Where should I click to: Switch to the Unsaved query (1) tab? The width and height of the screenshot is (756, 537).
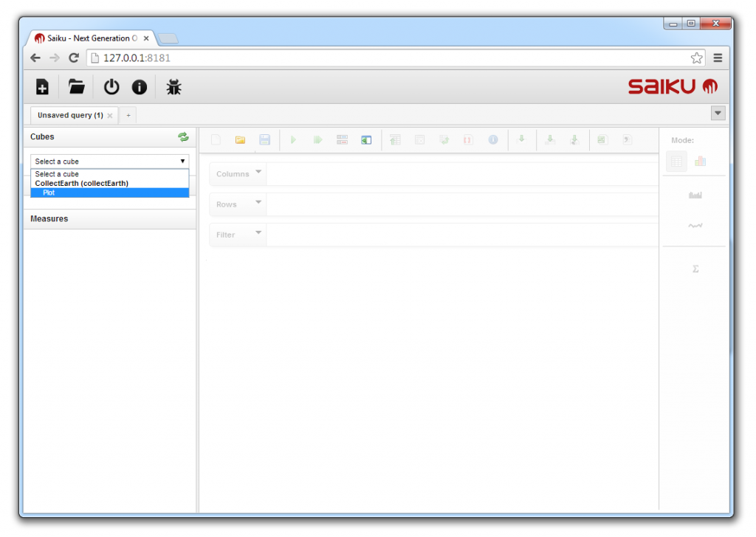pyautogui.click(x=70, y=116)
